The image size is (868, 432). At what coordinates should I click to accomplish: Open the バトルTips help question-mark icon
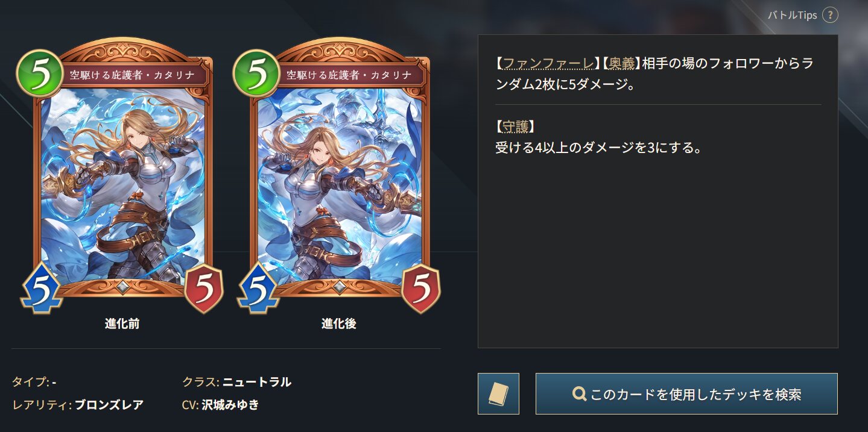tap(830, 15)
